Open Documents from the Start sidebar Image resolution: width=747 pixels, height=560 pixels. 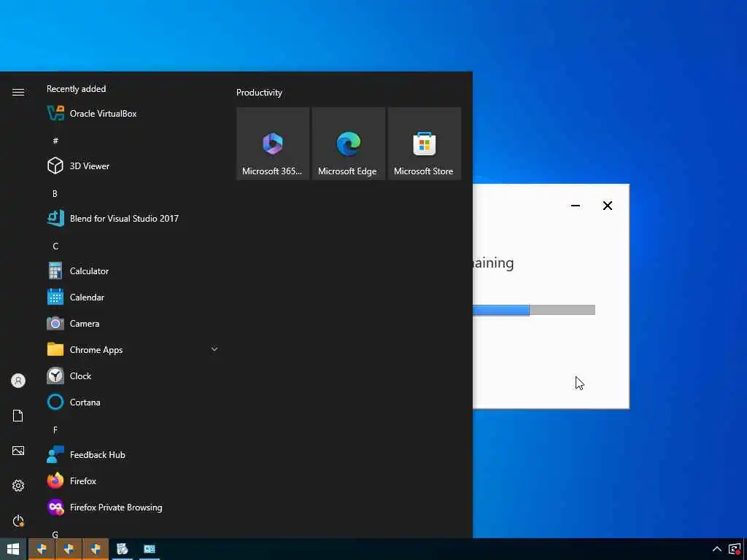[18, 416]
